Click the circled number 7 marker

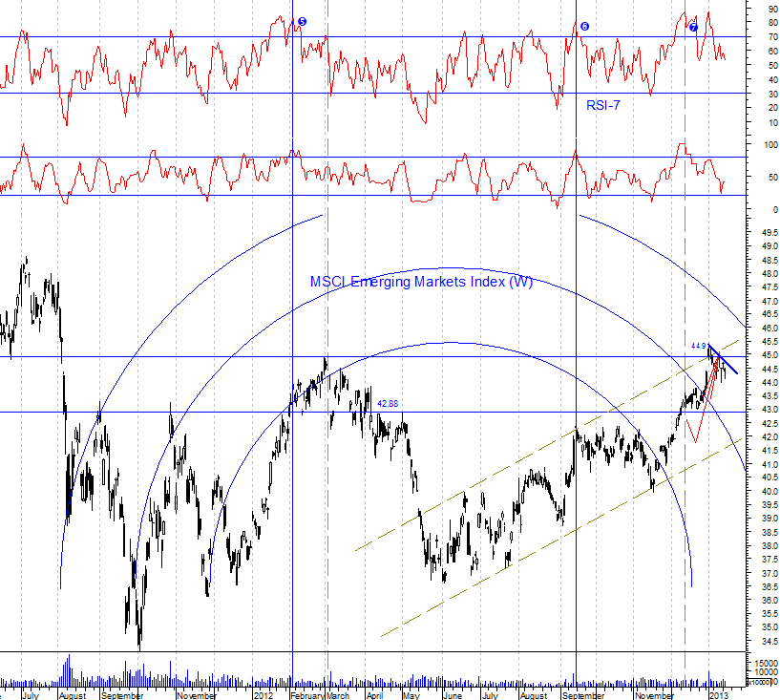(693, 28)
